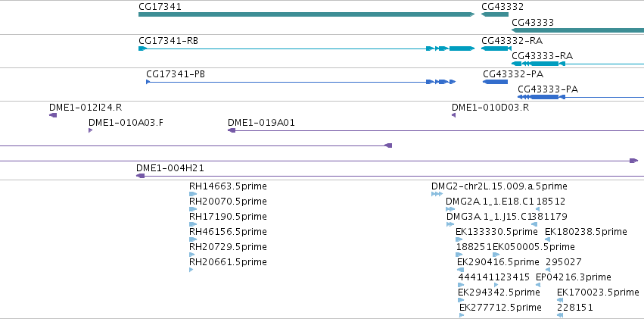The image size is (644, 319).
Task: Click the EK050005.5prime EST arrow
Action: tap(496, 255)
